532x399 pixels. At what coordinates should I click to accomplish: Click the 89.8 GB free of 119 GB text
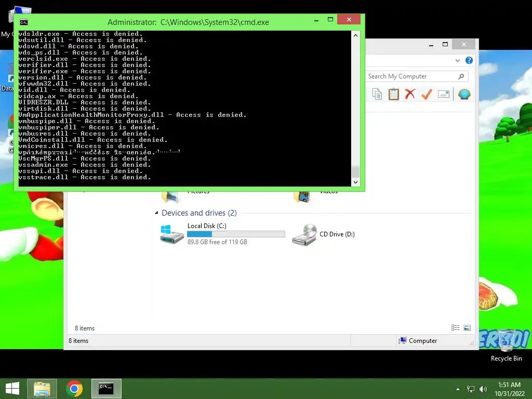(x=217, y=242)
